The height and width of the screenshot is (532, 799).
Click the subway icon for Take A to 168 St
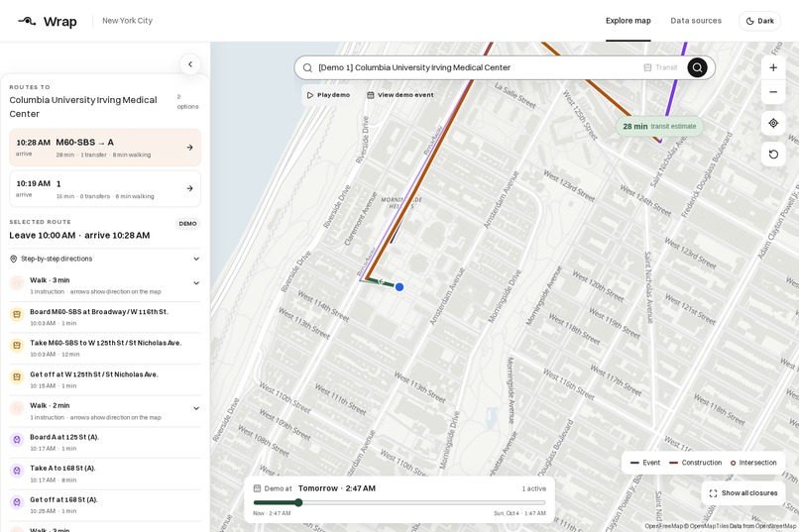tap(17, 471)
